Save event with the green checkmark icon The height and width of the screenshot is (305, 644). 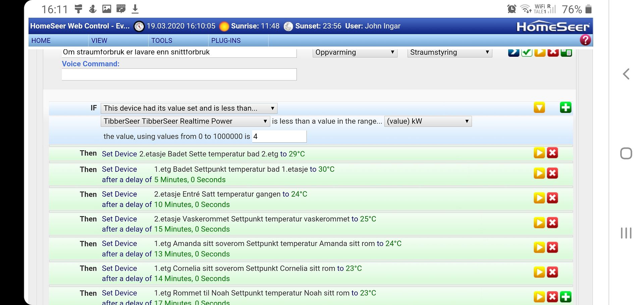pyautogui.click(x=526, y=52)
